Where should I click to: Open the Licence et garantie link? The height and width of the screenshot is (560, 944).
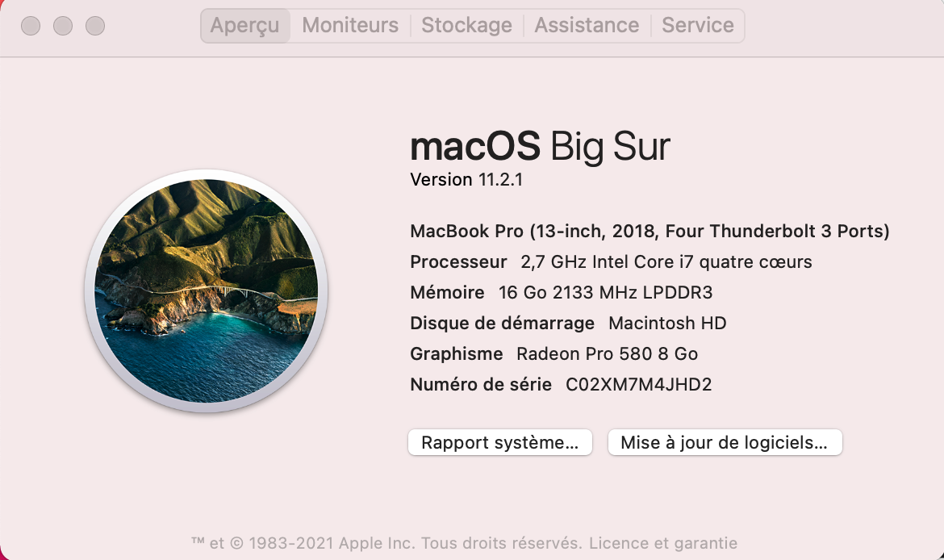coord(662,543)
